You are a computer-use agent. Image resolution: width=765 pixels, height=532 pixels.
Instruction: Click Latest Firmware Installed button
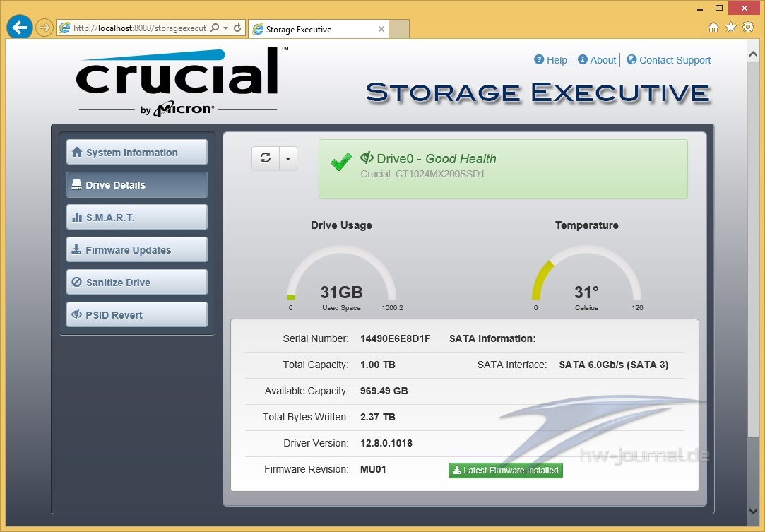[x=506, y=470]
